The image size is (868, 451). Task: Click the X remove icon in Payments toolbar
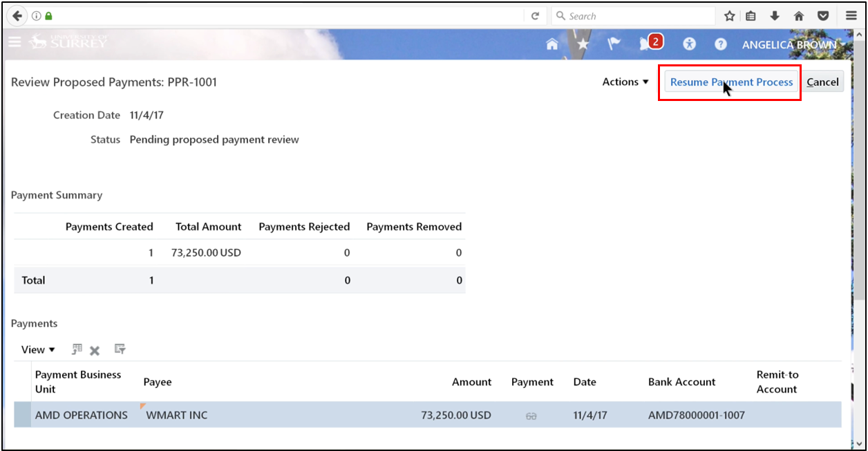click(x=95, y=349)
